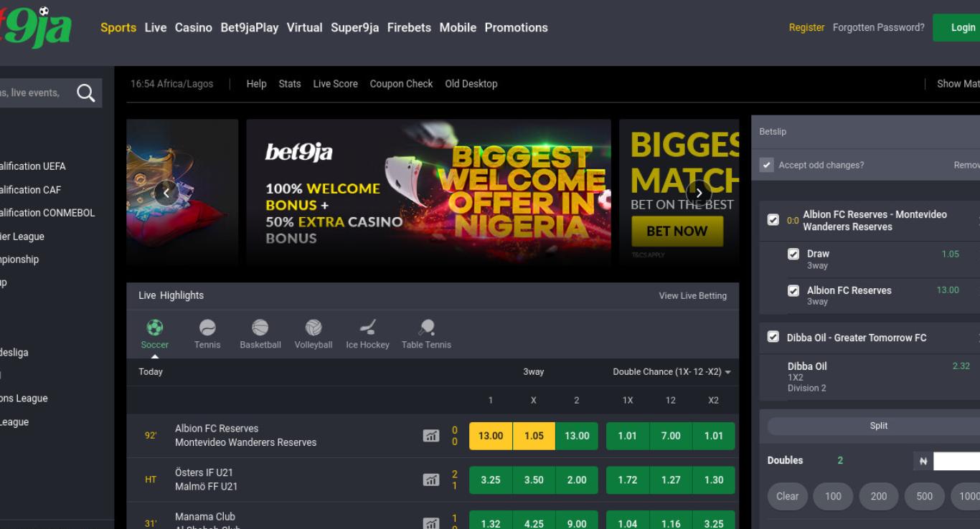Show the next banner with the right arrow
The height and width of the screenshot is (529, 980).
point(699,193)
